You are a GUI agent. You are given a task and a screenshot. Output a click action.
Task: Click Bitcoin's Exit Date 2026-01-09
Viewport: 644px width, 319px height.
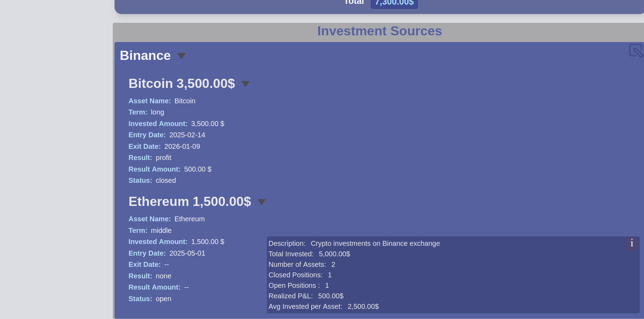182,147
